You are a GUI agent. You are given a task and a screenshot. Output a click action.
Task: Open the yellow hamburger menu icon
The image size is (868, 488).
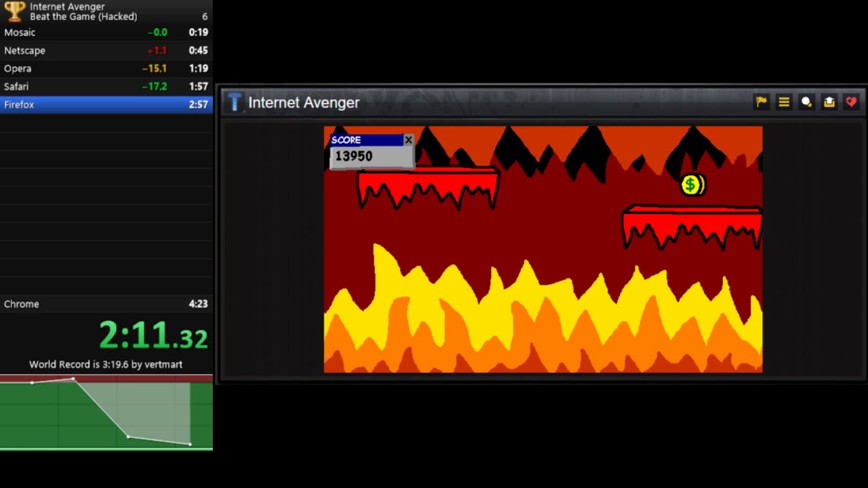(x=784, y=102)
